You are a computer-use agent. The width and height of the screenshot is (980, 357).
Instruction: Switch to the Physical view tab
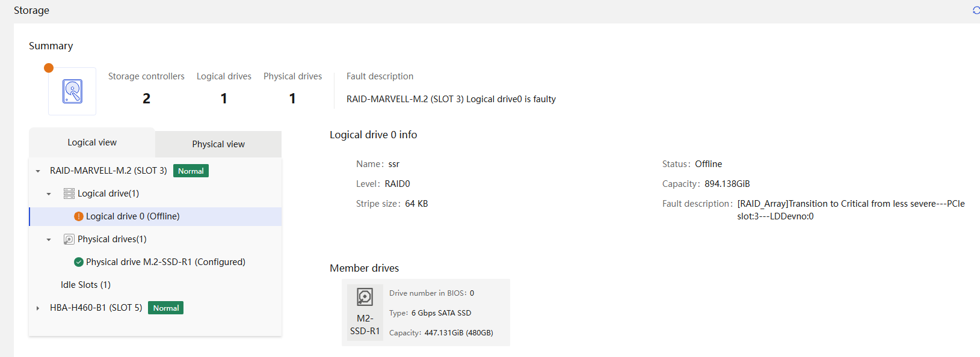[x=218, y=144]
